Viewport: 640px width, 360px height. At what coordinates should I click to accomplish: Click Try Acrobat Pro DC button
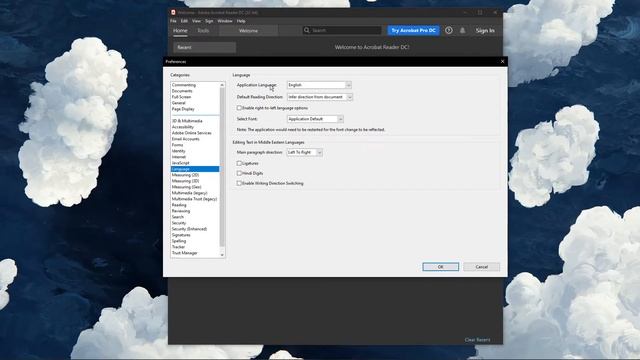(413, 31)
